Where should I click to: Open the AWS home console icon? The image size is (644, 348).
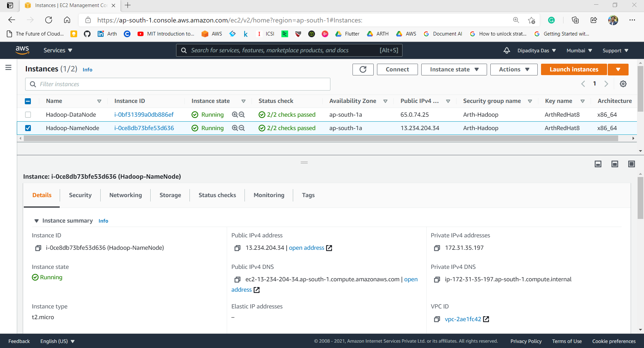click(x=22, y=50)
